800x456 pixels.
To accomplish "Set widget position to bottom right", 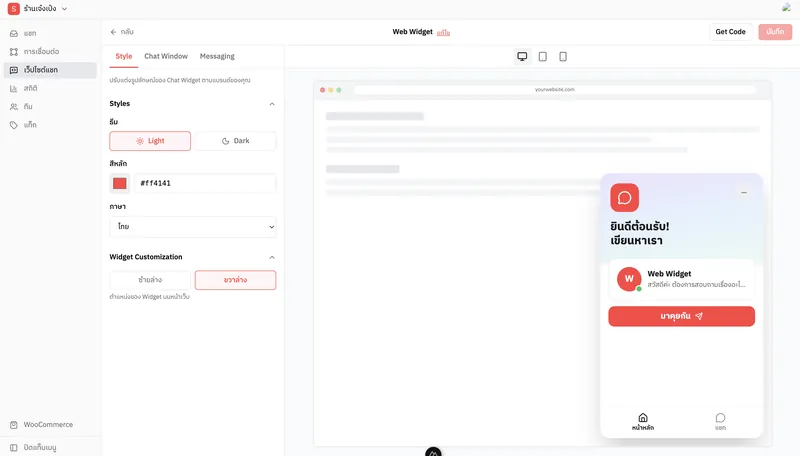I will 236,280.
